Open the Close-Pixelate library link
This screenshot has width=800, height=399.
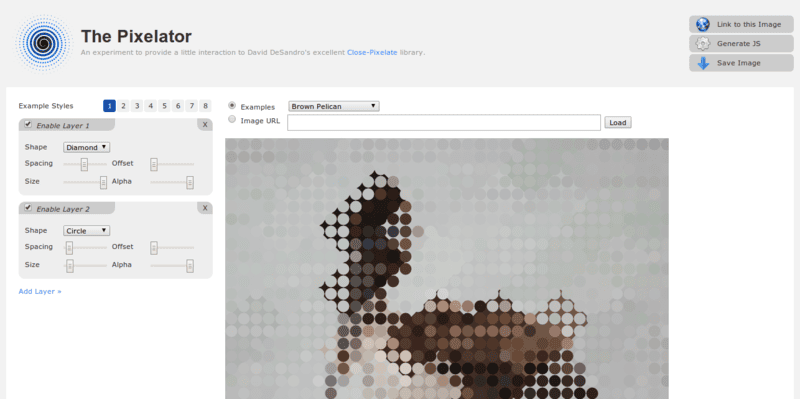tap(372, 53)
